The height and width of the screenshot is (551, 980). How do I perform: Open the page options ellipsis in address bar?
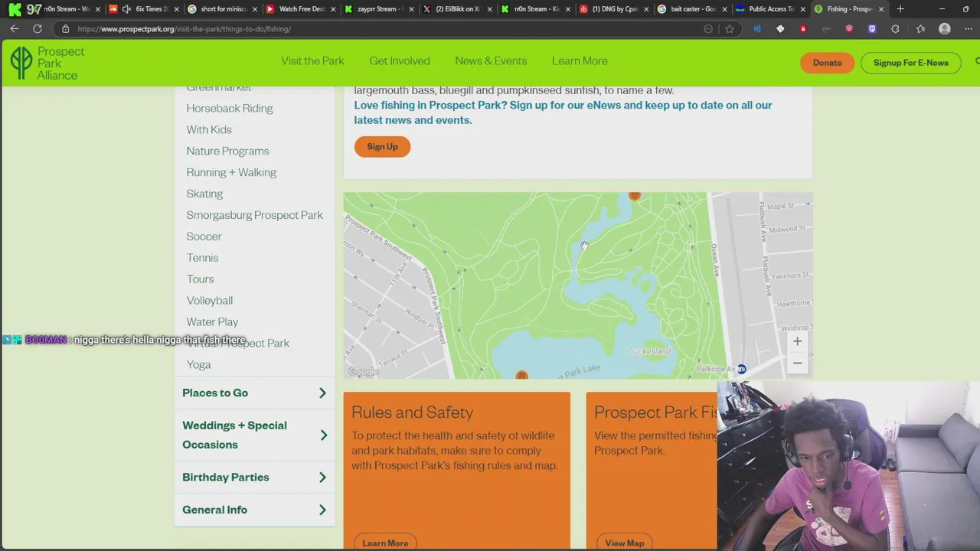(x=708, y=29)
